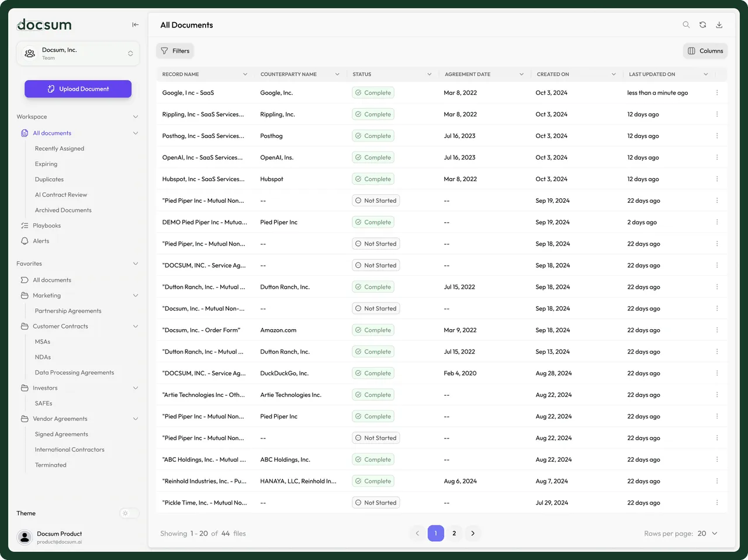Collapse the sidebar with the arrow icon
Image resolution: width=748 pixels, height=560 pixels.
pos(136,25)
